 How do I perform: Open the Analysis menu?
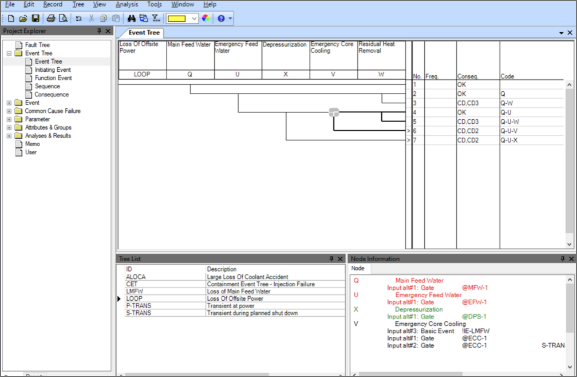point(127,4)
